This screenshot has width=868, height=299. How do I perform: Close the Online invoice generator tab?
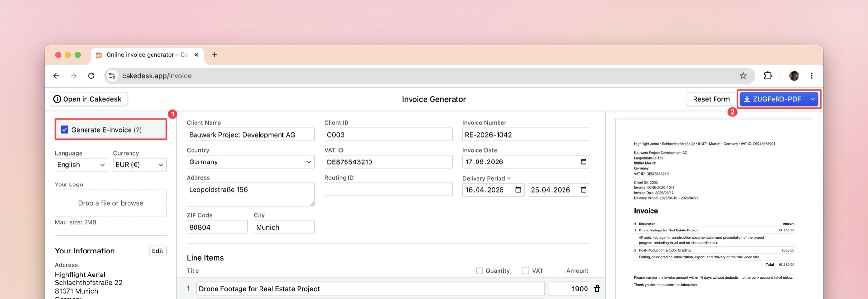coord(196,55)
